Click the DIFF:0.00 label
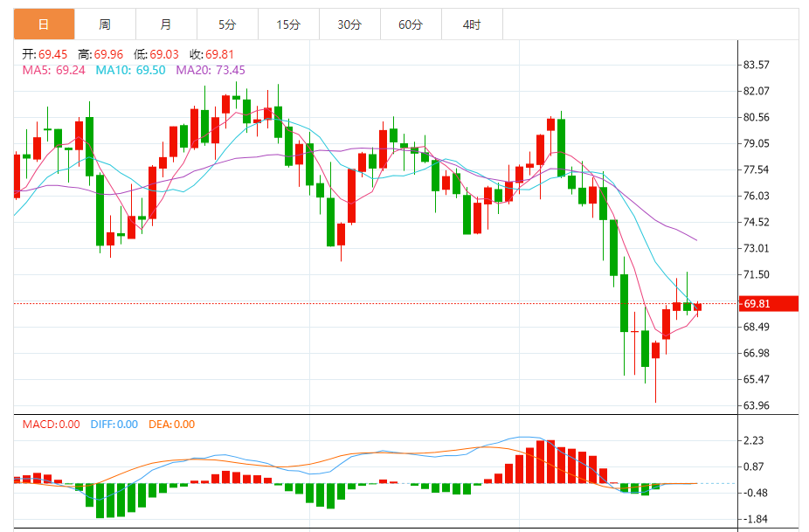Image resolution: width=809 pixels, height=532 pixels. pos(114,425)
